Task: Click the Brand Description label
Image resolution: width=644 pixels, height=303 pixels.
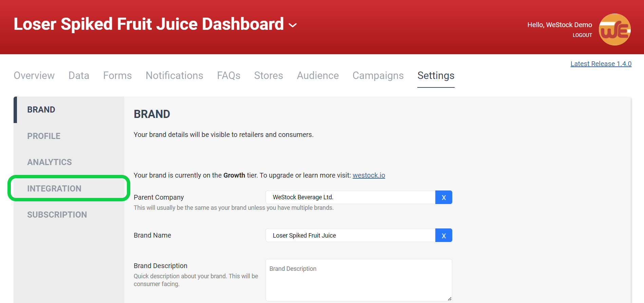Action: (160, 266)
